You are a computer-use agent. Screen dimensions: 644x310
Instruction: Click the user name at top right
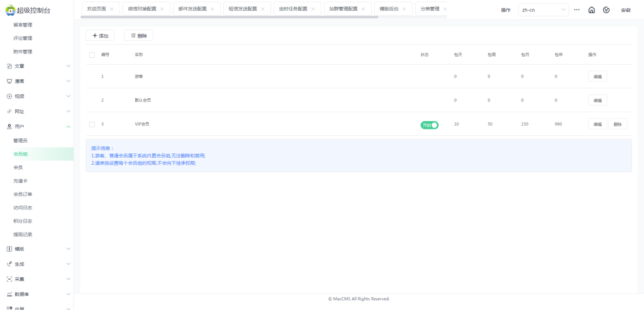point(626,10)
